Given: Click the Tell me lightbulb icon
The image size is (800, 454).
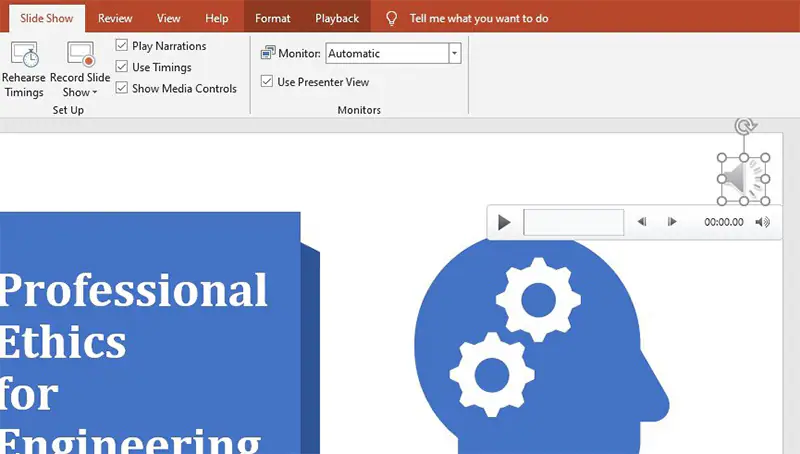Looking at the screenshot, I should click(x=391, y=18).
